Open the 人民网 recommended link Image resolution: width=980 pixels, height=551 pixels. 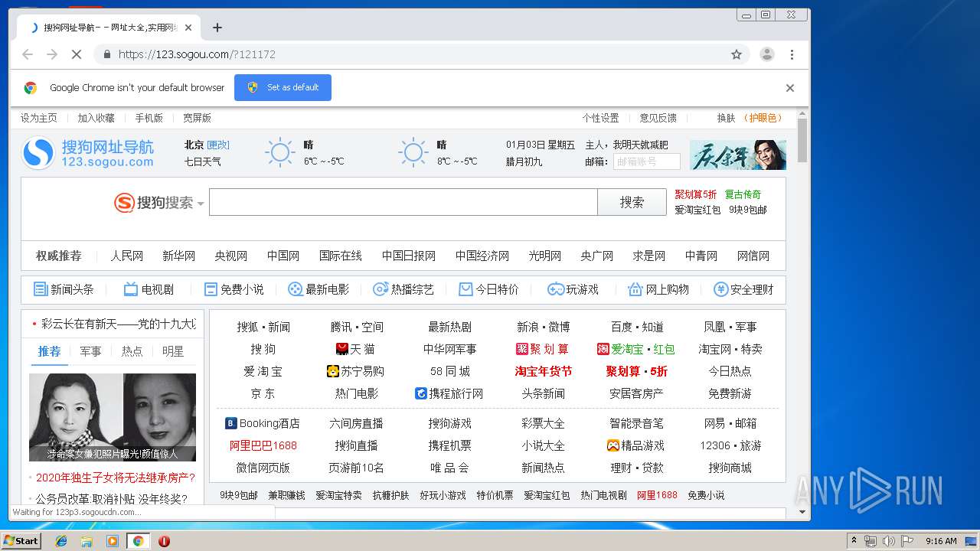[126, 256]
